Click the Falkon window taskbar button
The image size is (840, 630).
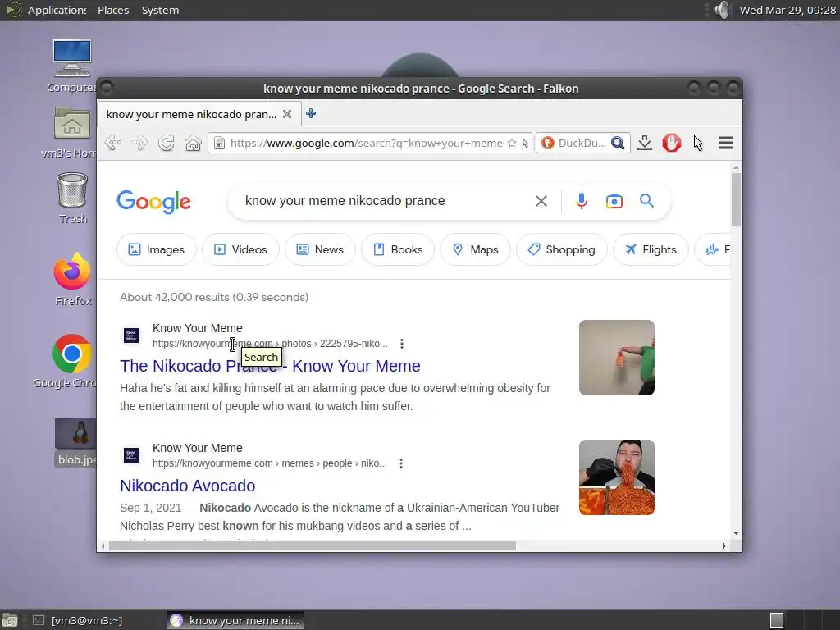click(x=235, y=620)
